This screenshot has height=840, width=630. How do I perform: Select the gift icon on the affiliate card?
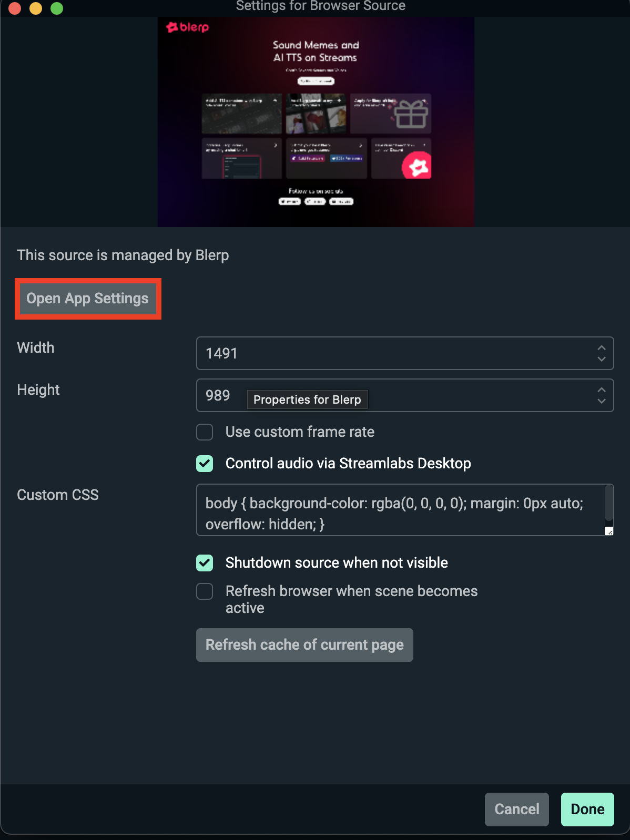410,115
